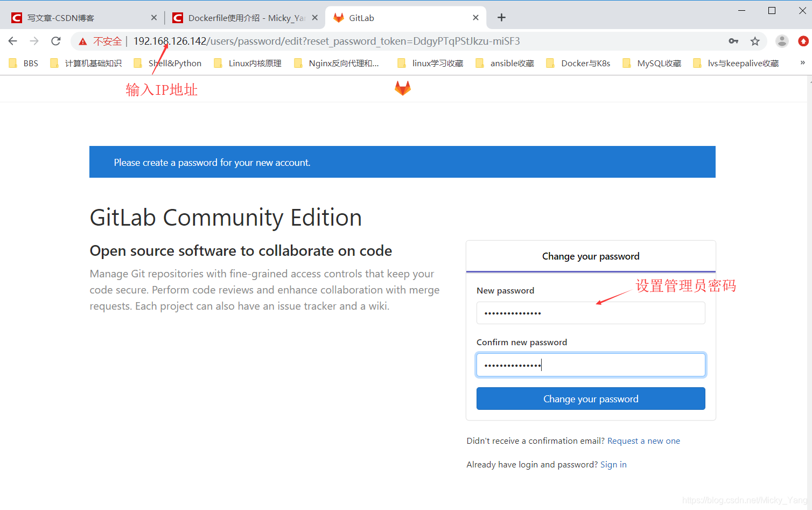Image resolution: width=812 pixels, height=510 pixels.
Task: Close the Dockerfile使用介绍 tab
Action: 315,18
